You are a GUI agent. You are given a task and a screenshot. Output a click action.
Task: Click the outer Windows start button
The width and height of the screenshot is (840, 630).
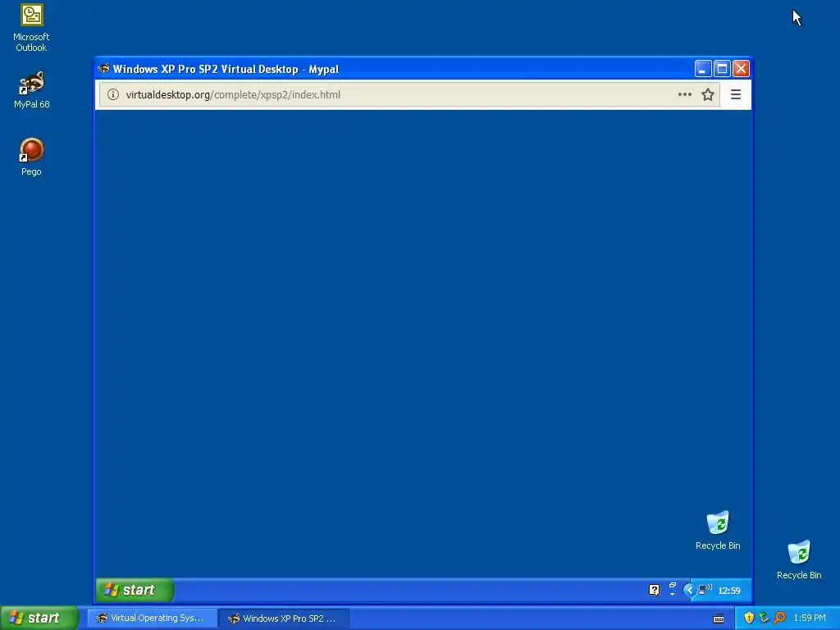39,618
